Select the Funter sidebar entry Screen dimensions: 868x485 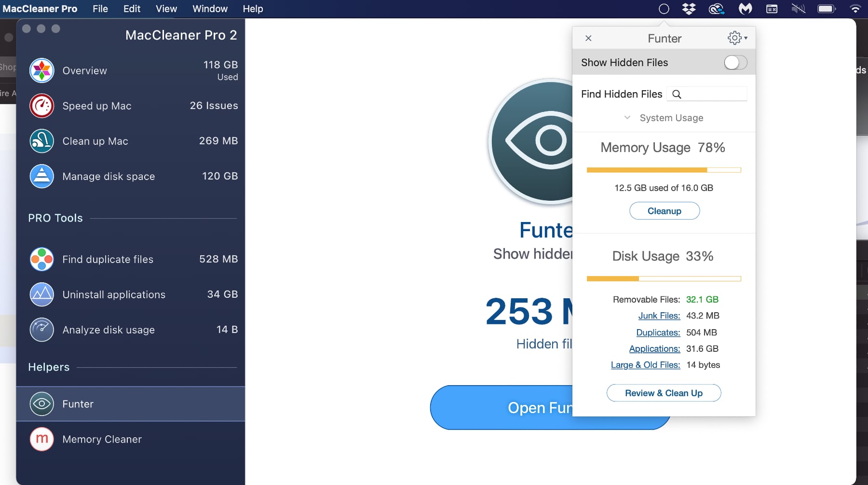(79, 404)
